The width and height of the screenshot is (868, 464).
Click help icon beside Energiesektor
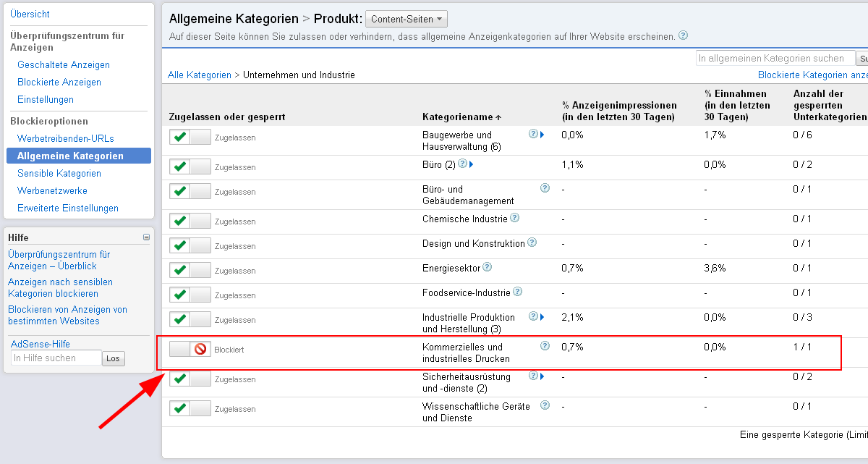(x=487, y=267)
